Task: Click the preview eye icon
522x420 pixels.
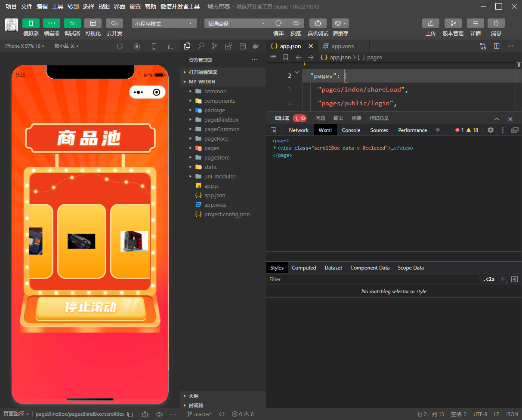Action: pos(296,24)
